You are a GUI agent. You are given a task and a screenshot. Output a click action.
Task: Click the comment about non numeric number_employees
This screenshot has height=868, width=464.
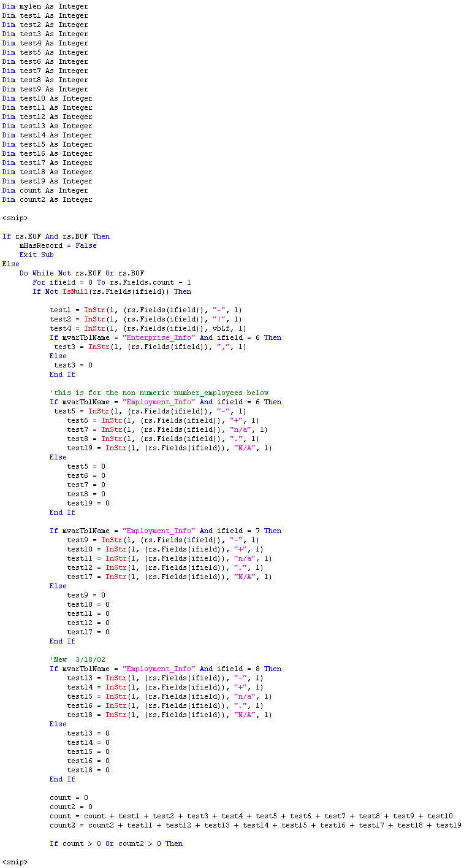(x=159, y=393)
